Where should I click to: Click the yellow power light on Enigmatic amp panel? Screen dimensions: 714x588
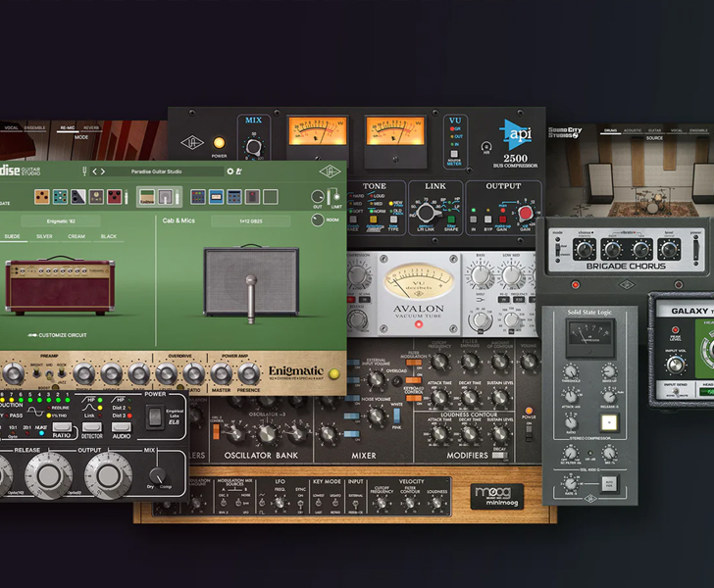coord(334,373)
